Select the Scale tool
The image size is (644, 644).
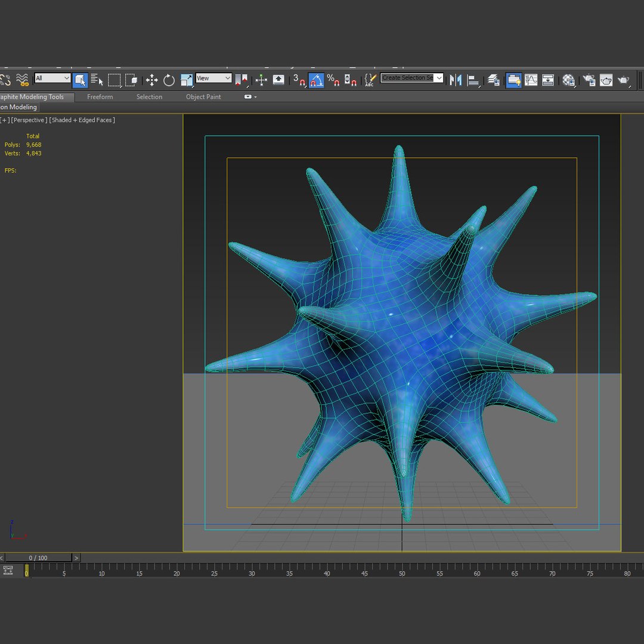(187, 80)
